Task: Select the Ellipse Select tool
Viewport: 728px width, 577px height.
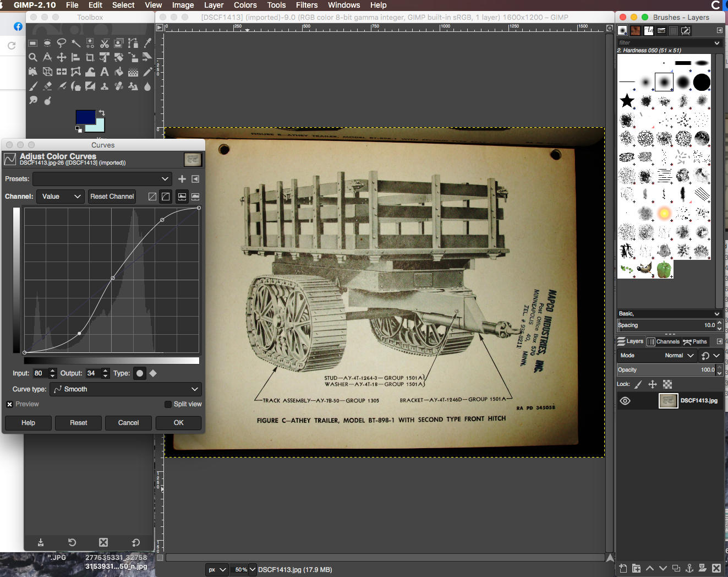Action: pos(47,43)
